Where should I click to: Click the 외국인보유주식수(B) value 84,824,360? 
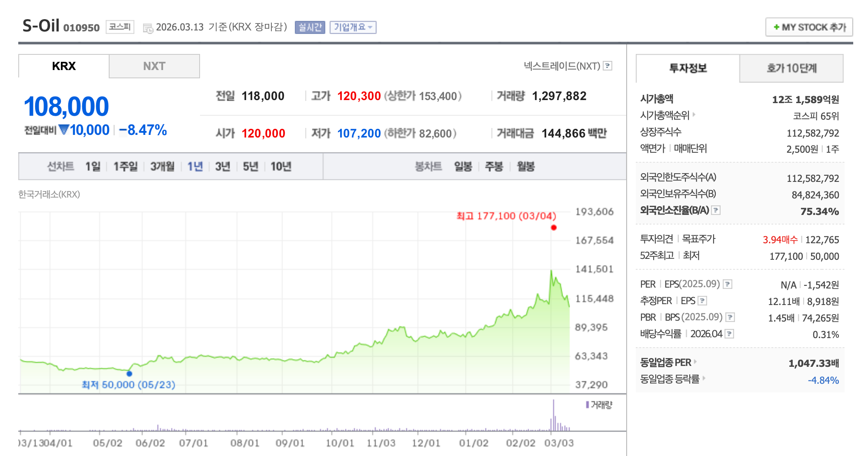815,195
